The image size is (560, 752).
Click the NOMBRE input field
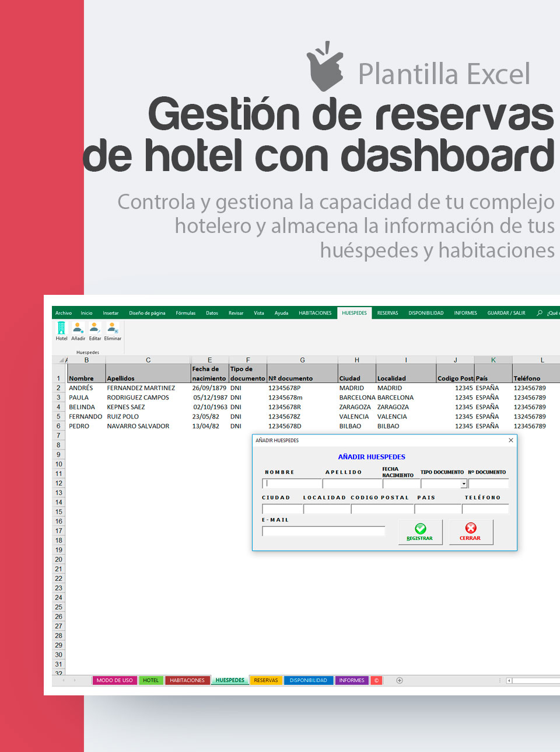coord(292,483)
